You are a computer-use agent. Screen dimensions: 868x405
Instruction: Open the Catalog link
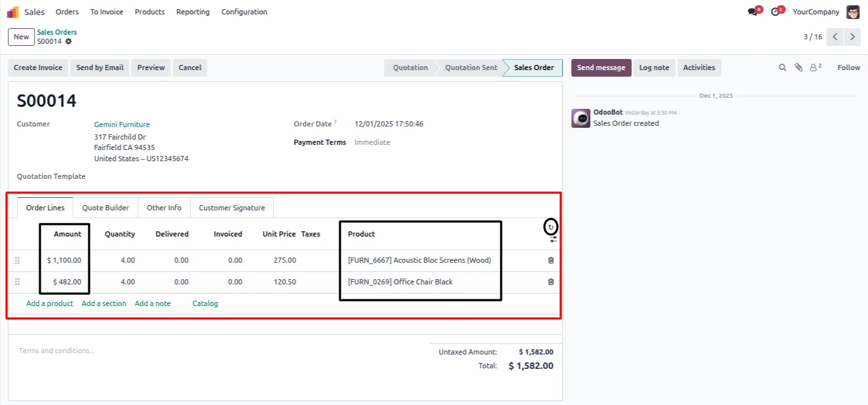coord(205,303)
